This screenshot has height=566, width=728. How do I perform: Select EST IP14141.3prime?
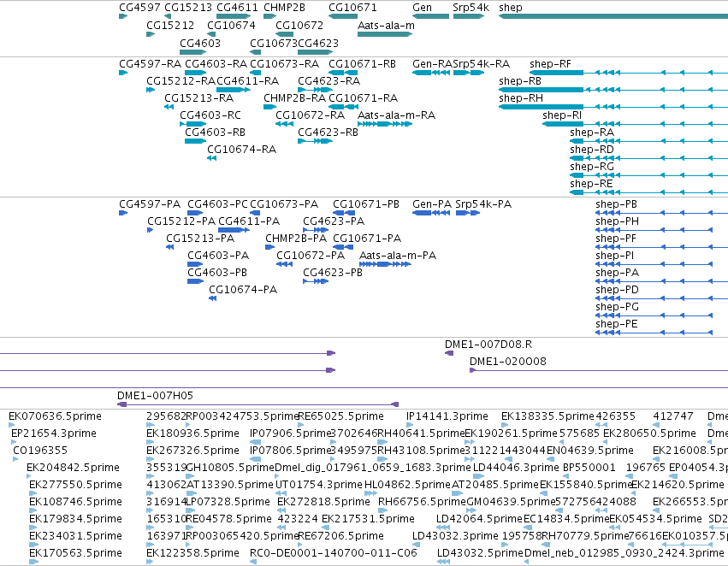(447, 416)
